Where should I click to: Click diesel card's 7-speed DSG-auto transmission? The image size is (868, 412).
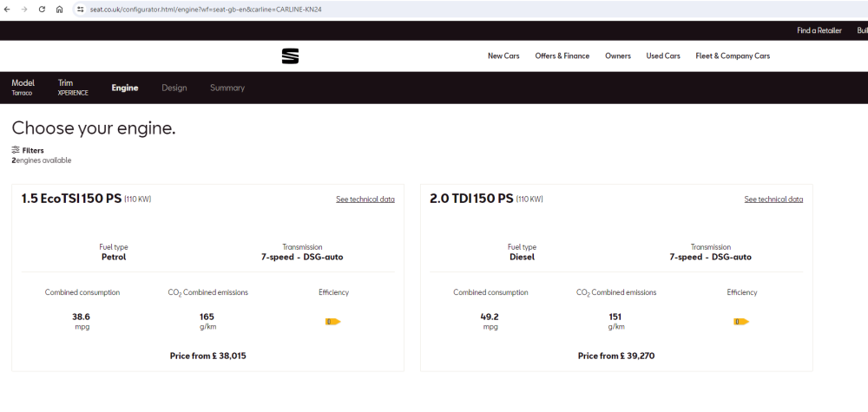tap(711, 257)
